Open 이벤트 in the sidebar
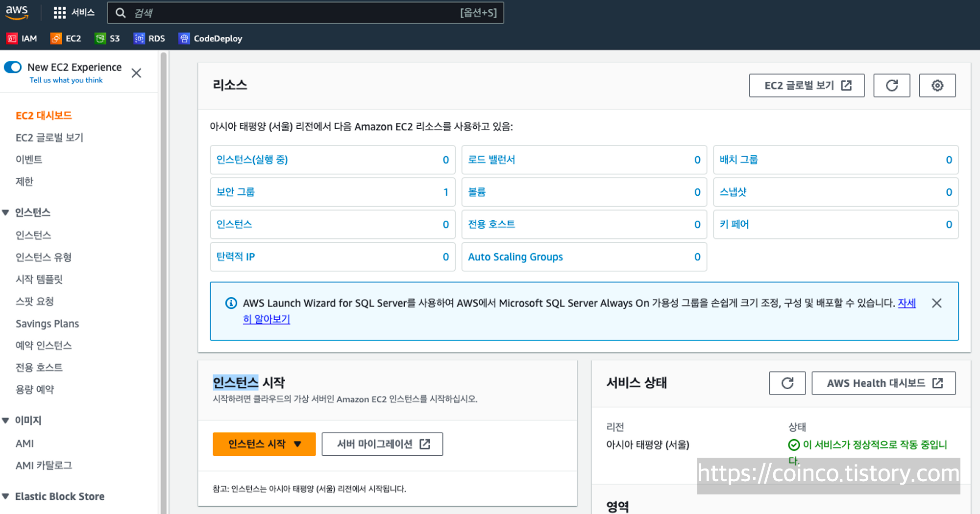 click(29, 160)
